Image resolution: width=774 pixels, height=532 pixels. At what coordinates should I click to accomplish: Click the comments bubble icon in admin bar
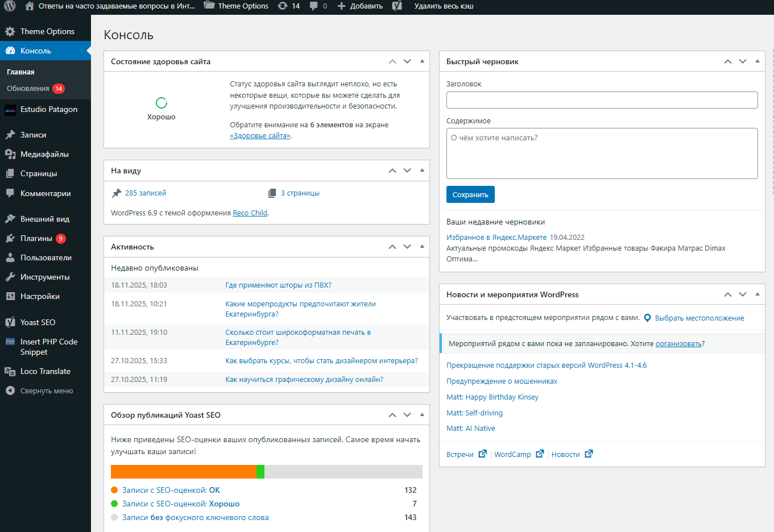314,6
